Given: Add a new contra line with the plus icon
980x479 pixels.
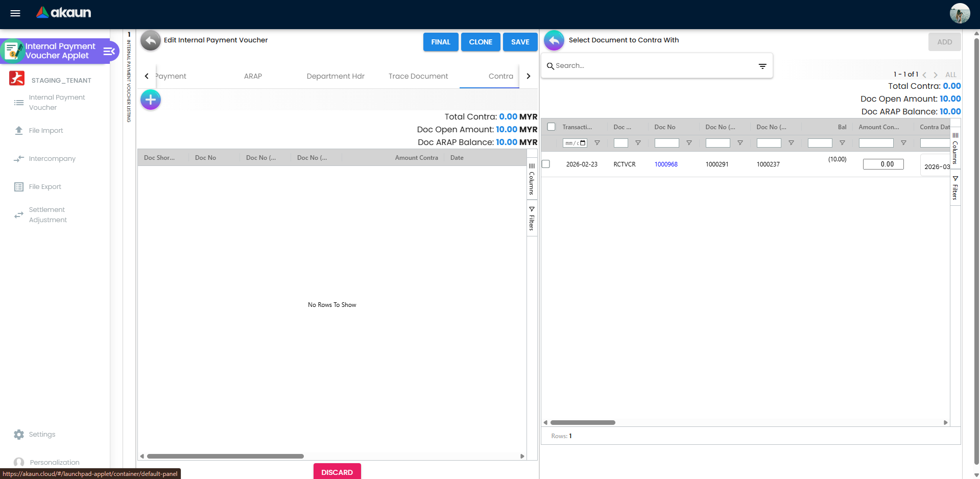Looking at the screenshot, I should click(x=150, y=100).
